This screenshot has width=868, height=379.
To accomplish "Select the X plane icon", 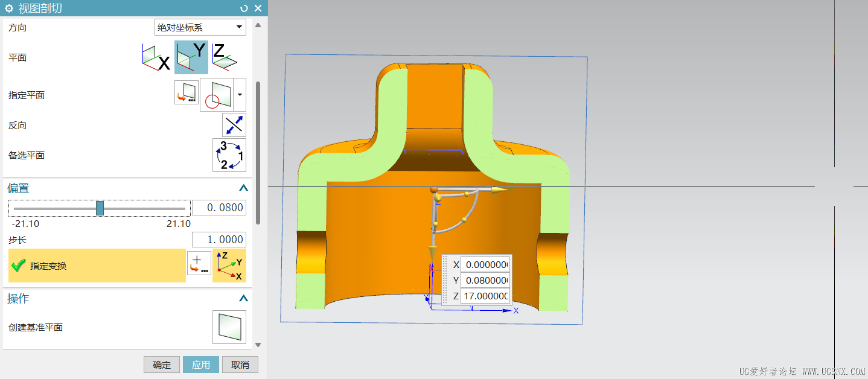I will (156, 58).
